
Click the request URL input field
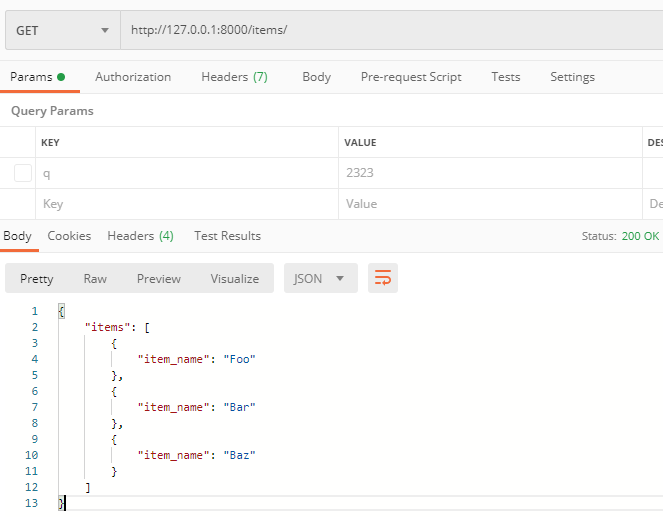click(390, 30)
